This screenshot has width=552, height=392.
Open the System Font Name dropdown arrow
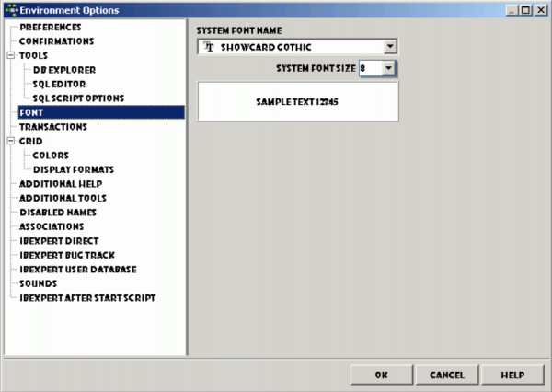click(x=390, y=47)
